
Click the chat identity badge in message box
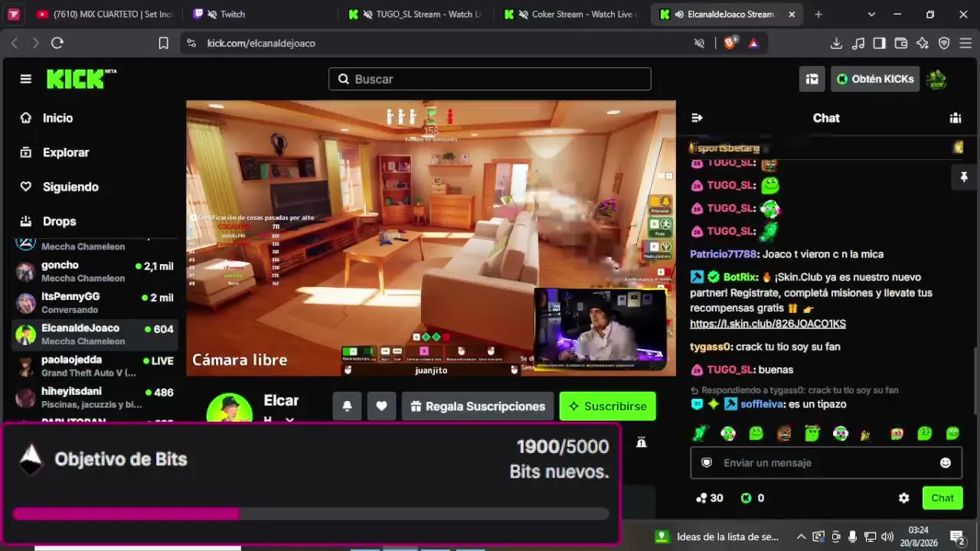(707, 463)
